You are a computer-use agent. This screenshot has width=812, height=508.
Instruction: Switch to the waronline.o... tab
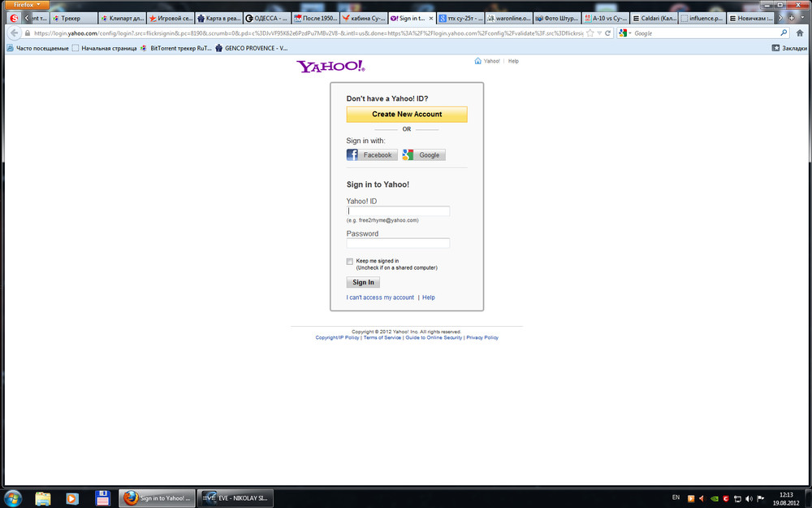[509, 18]
